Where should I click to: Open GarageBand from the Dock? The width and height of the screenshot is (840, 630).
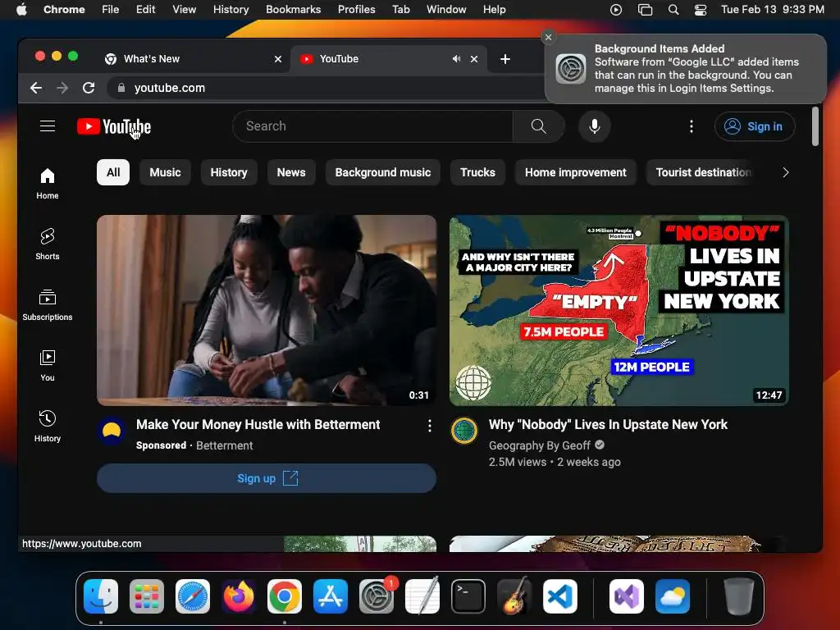[514, 596]
